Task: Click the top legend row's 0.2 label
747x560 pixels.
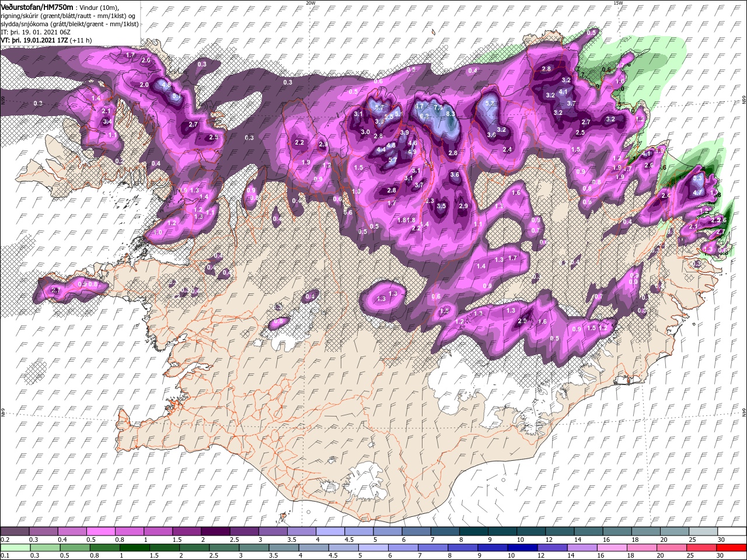Action: coord(4,540)
